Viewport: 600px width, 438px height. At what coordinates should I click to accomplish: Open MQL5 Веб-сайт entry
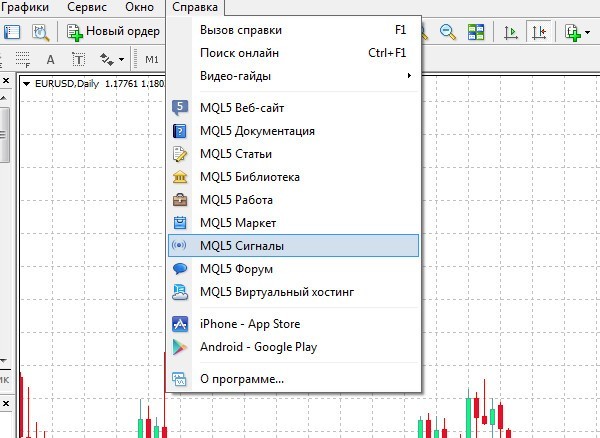(x=293, y=108)
